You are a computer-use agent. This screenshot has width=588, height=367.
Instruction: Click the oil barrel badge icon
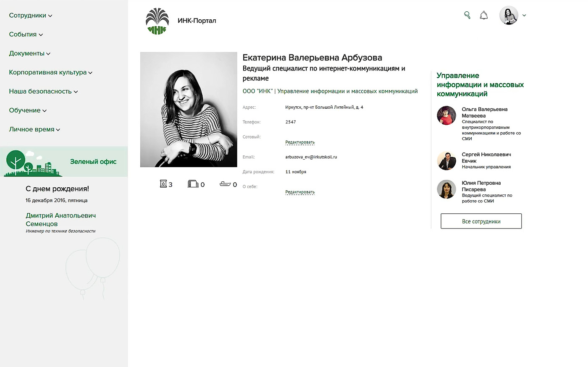tap(163, 184)
